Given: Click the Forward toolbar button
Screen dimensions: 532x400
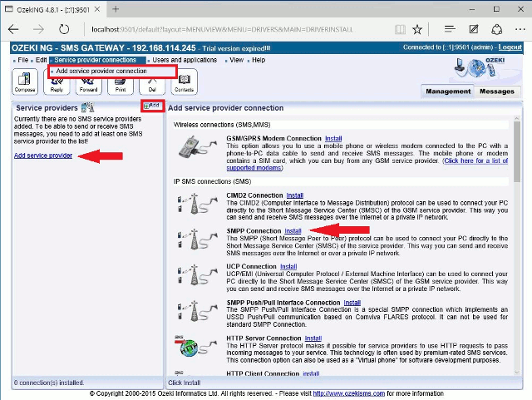Looking at the screenshot, I should 88,86.
